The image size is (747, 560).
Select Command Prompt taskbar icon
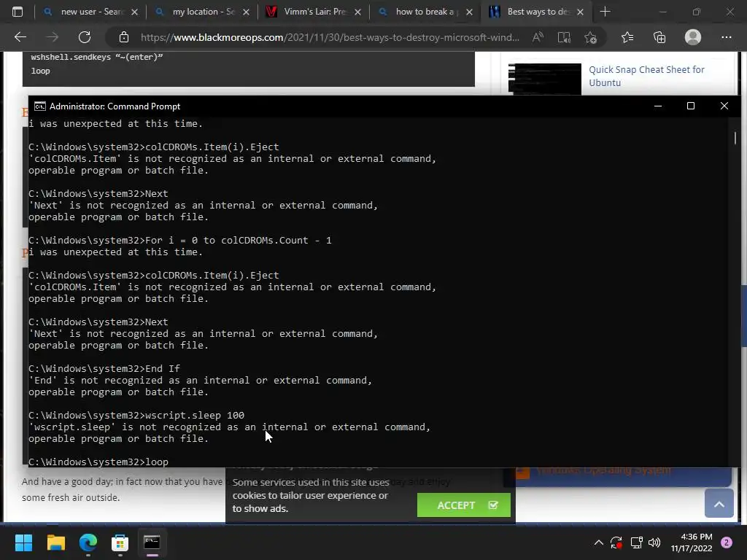(x=152, y=542)
